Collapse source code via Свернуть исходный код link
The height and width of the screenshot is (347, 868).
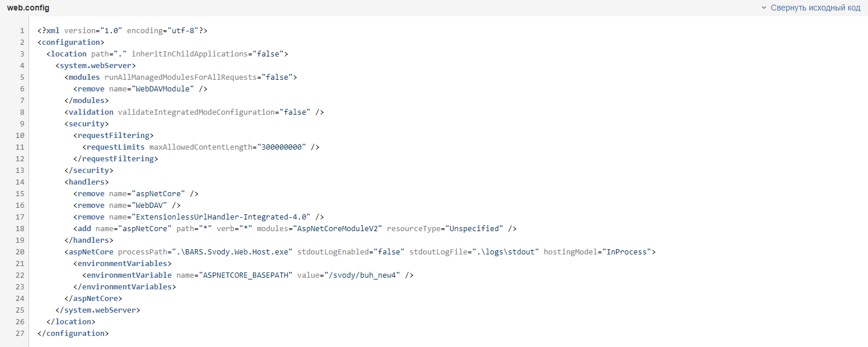[x=816, y=8]
